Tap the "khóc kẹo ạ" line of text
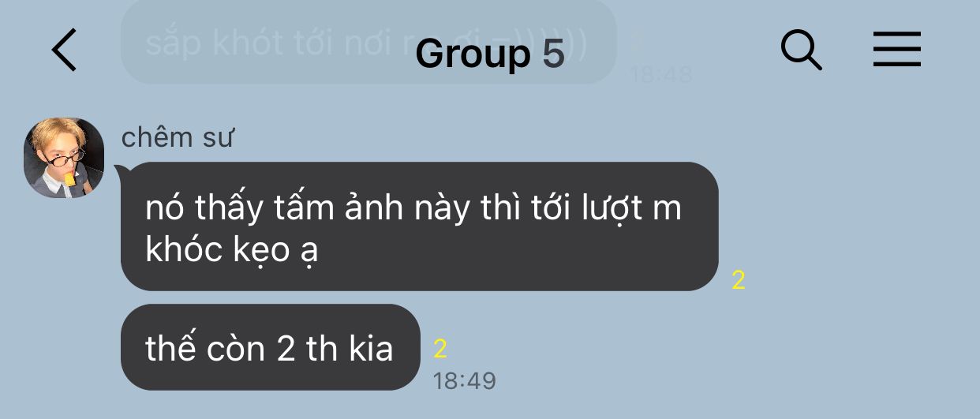 coord(231,250)
